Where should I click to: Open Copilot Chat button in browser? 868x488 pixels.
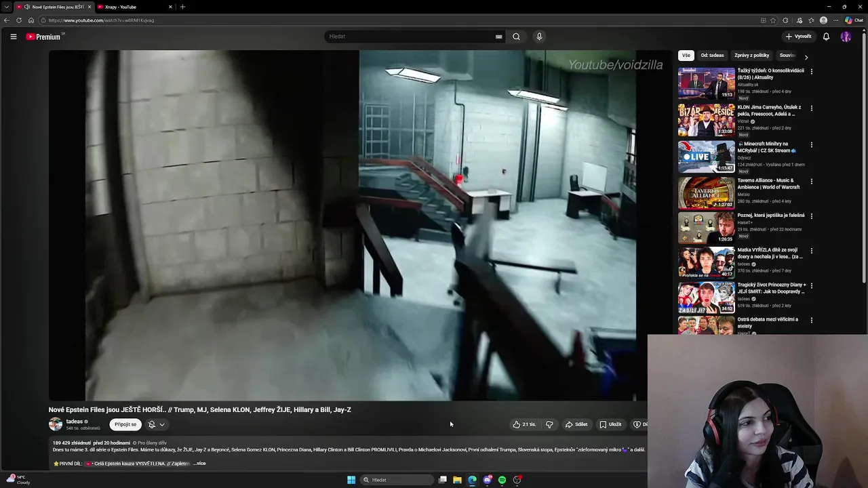pos(854,20)
